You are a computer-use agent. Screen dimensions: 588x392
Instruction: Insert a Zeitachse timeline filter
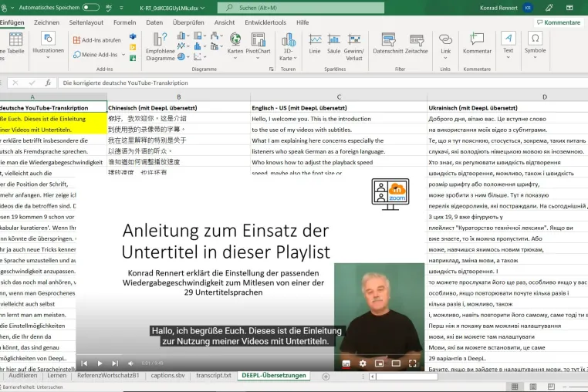(x=416, y=43)
